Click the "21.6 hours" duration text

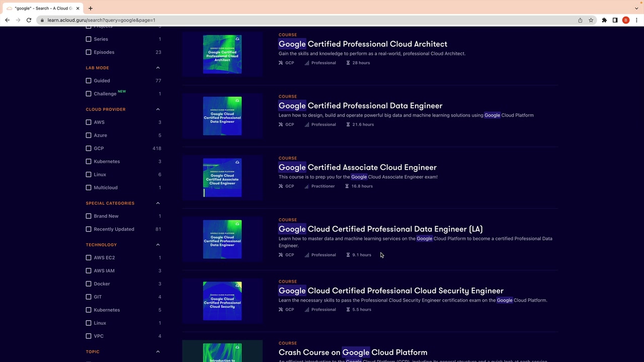click(363, 125)
